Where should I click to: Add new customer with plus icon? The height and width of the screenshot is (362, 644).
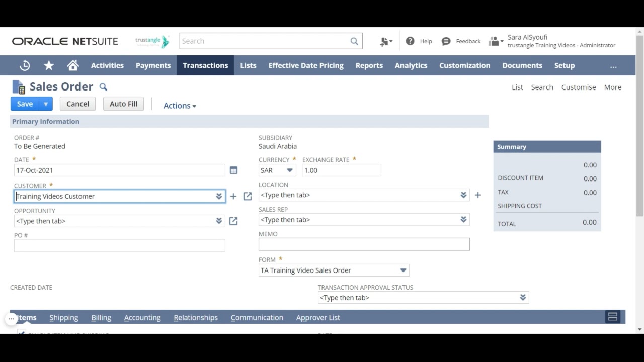click(x=233, y=196)
